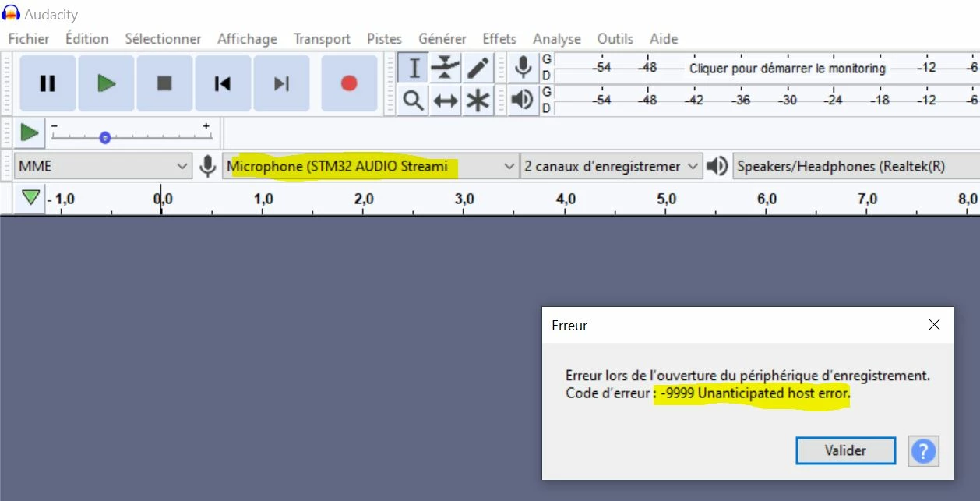The width and height of the screenshot is (980, 501).
Task: Click the recording meter microphone icon
Action: click(x=523, y=68)
